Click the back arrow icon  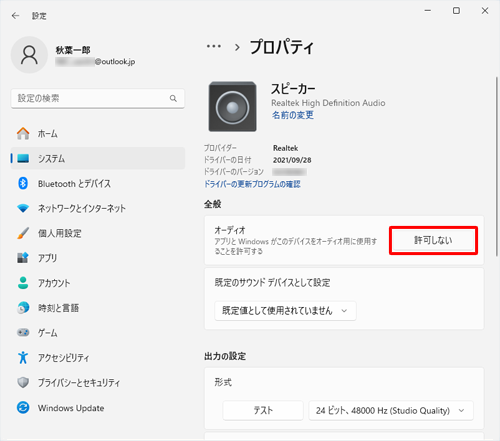15,16
